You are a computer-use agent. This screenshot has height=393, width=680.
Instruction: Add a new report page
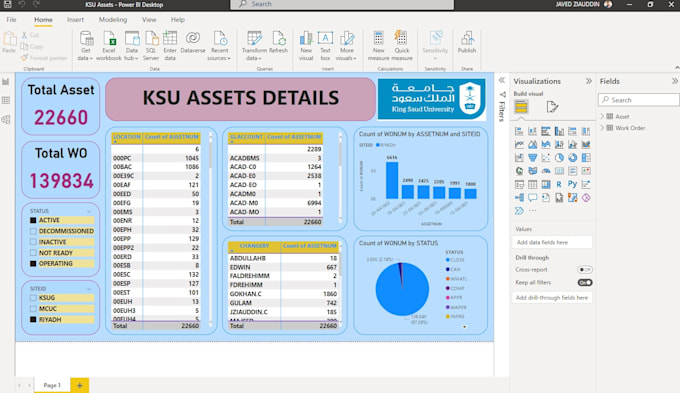(80, 385)
